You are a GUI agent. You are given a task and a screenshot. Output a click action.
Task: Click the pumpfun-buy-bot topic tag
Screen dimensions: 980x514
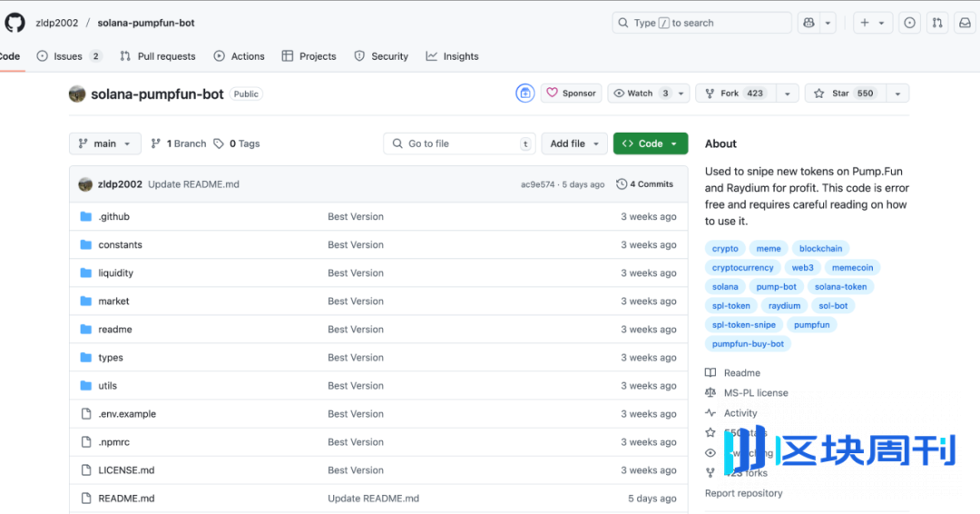tap(748, 343)
